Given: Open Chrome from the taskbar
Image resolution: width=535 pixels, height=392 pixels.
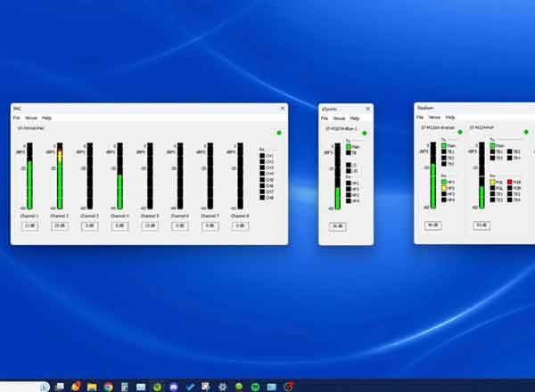Looking at the screenshot, I should [x=108, y=387].
